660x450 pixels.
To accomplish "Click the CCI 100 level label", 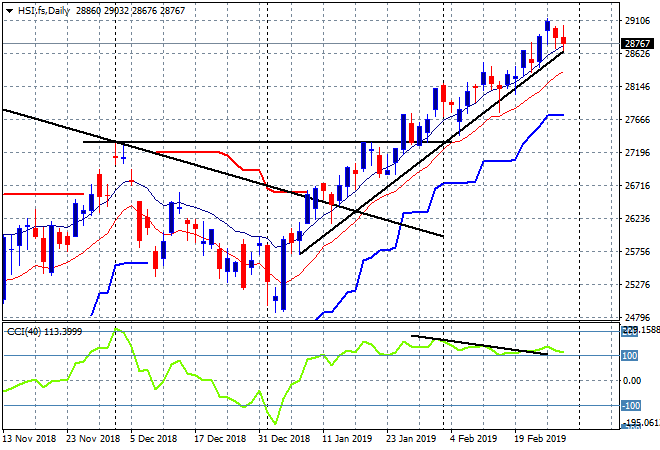I will [630, 356].
